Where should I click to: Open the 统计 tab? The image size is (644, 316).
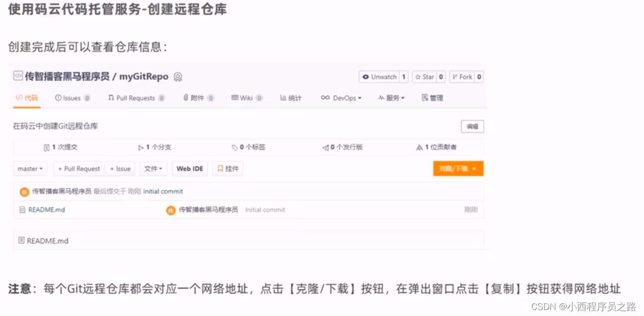(x=291, y=98)
